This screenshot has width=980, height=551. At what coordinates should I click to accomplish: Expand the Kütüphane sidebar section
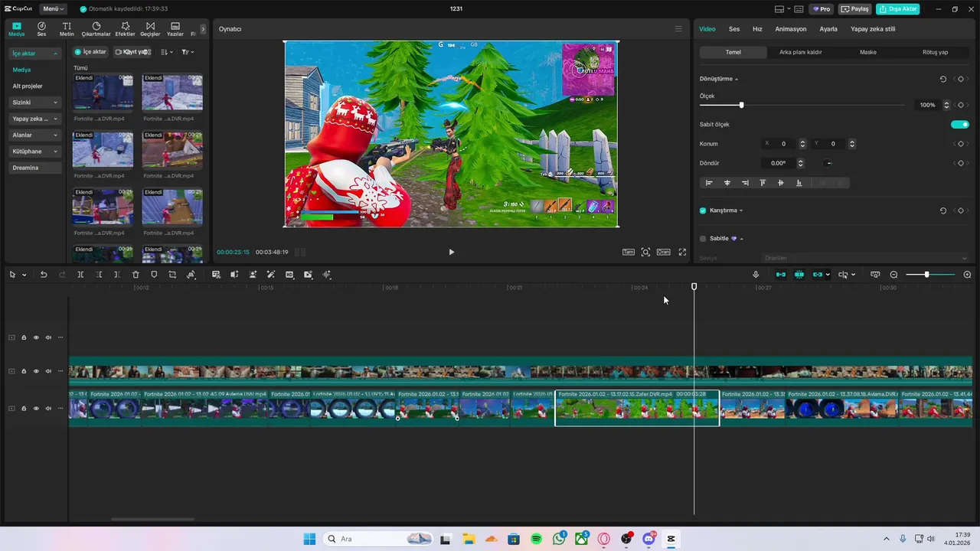click(x=34, y=152)
